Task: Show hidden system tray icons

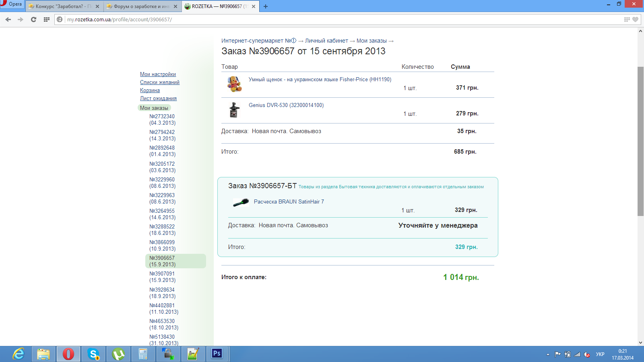Action: coord(548,354)
